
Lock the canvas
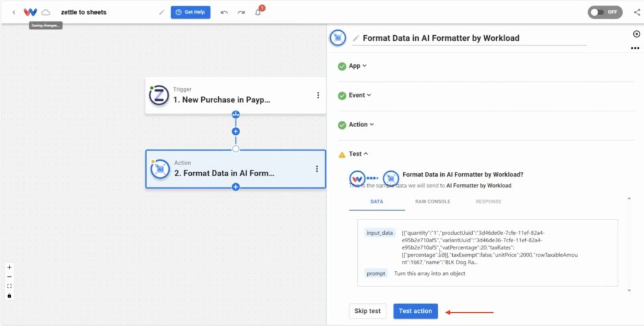(x=9, y=296)
